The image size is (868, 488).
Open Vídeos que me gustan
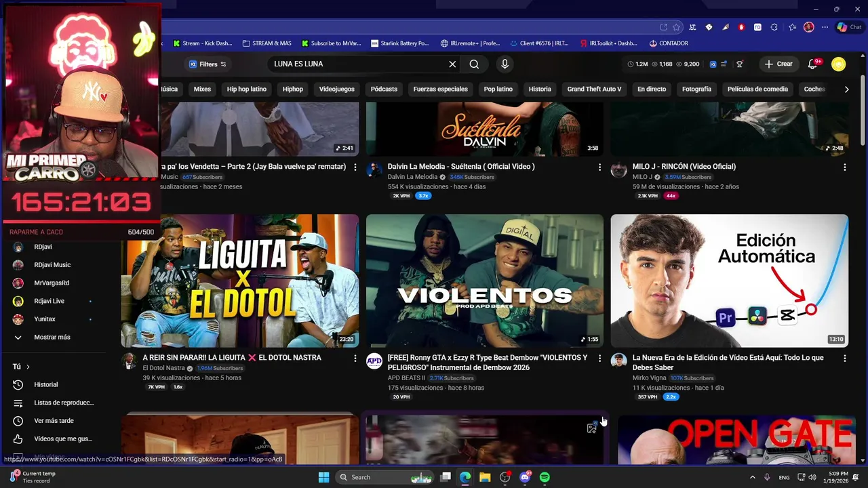coord(62,439)
